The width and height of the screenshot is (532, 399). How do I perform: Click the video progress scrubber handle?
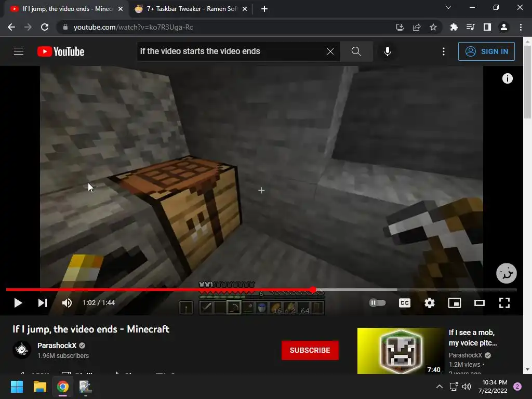[x=313, y=290]
